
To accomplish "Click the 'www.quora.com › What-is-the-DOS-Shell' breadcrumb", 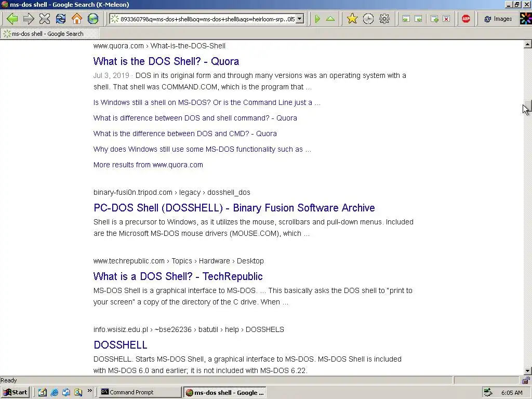I will tap(159, 46).
